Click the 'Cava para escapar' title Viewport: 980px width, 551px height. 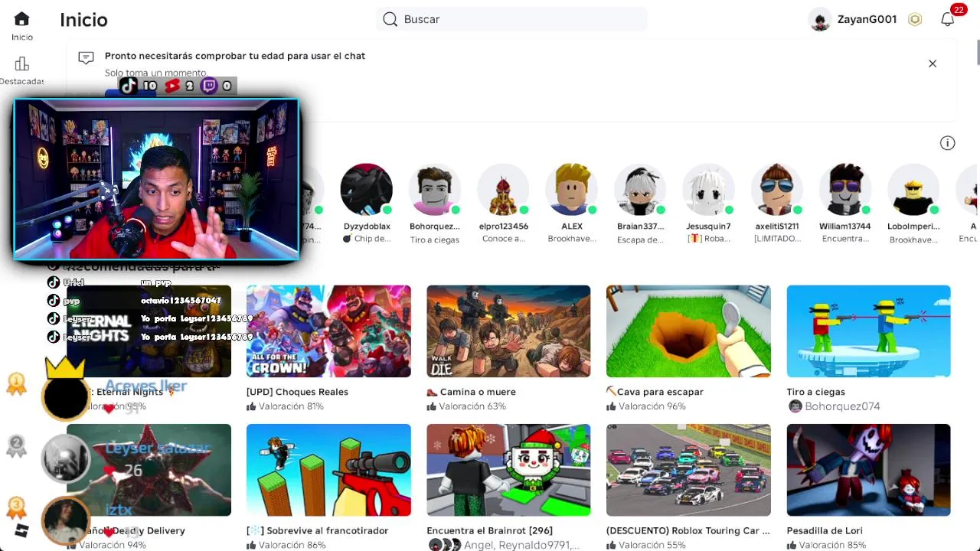[x=660, y=392]
